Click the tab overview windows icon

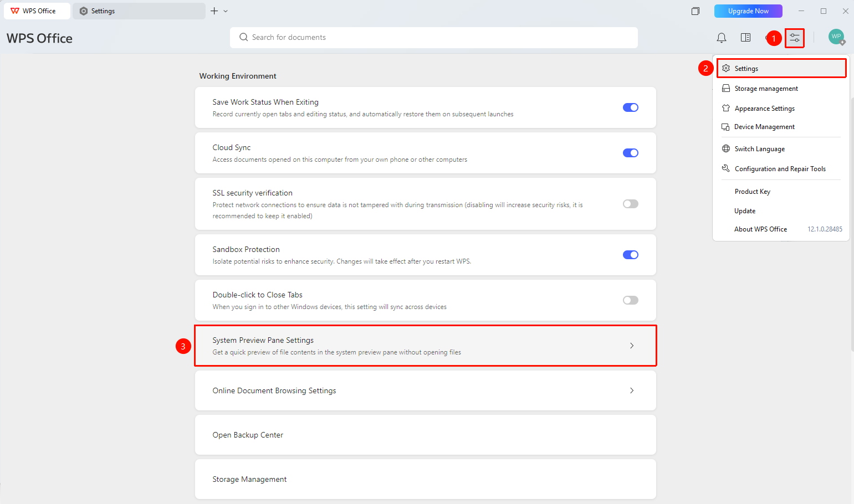pos(695,11)
